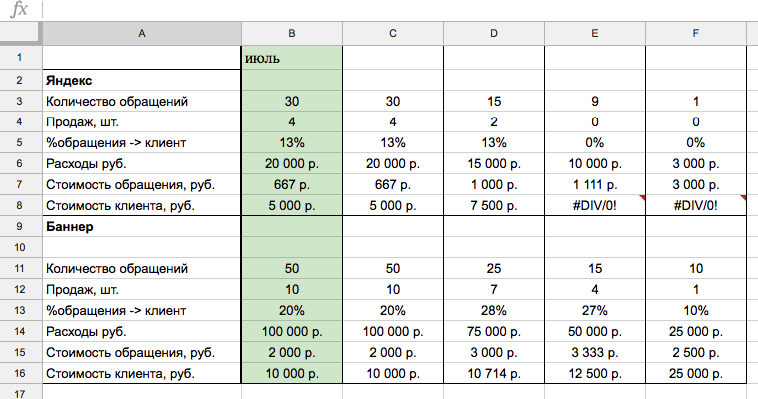Select column B header
Viewport: 758px width, 399px height.
[292, 33]
